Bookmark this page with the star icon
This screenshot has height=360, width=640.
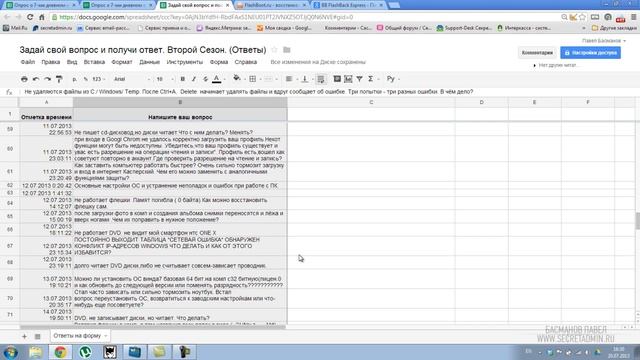(582, 17)
